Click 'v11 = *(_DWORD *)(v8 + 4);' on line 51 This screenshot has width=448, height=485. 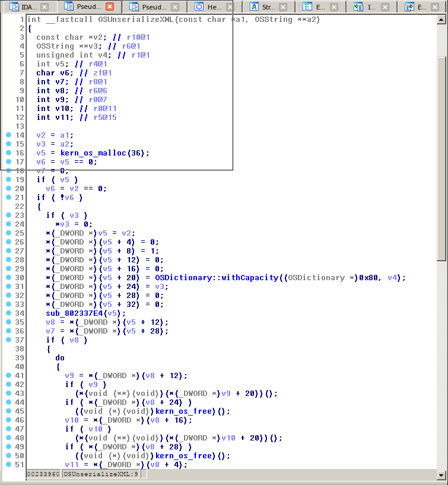pos(126,465)
